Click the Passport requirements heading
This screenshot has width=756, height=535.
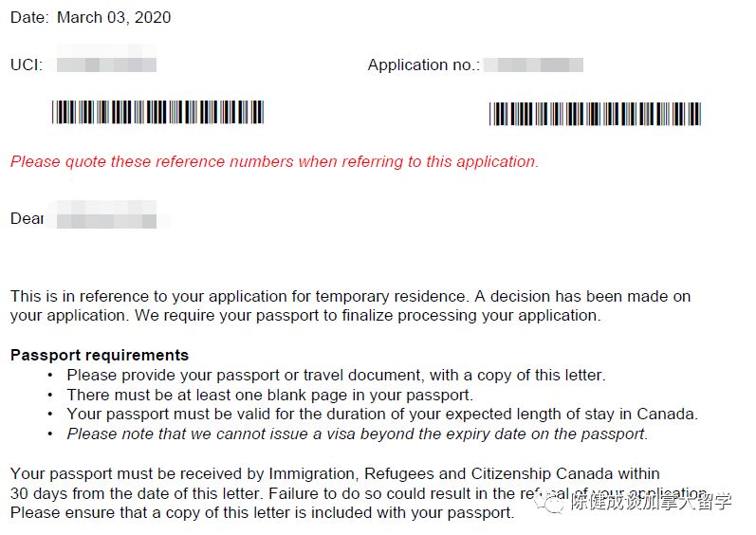[100, 355]
